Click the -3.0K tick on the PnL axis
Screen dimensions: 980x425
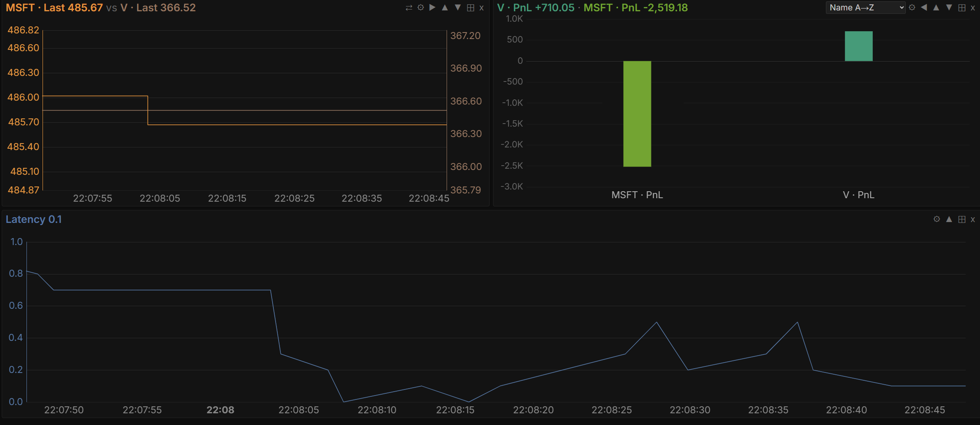coord(512,186)
